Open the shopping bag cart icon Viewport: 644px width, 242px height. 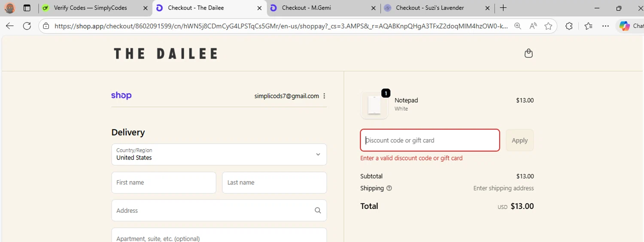(x=529, y=53)
